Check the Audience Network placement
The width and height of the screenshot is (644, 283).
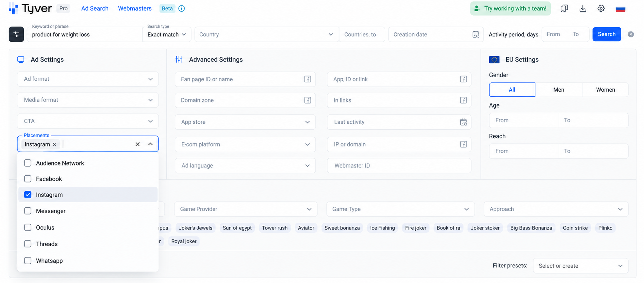point(28,163)
